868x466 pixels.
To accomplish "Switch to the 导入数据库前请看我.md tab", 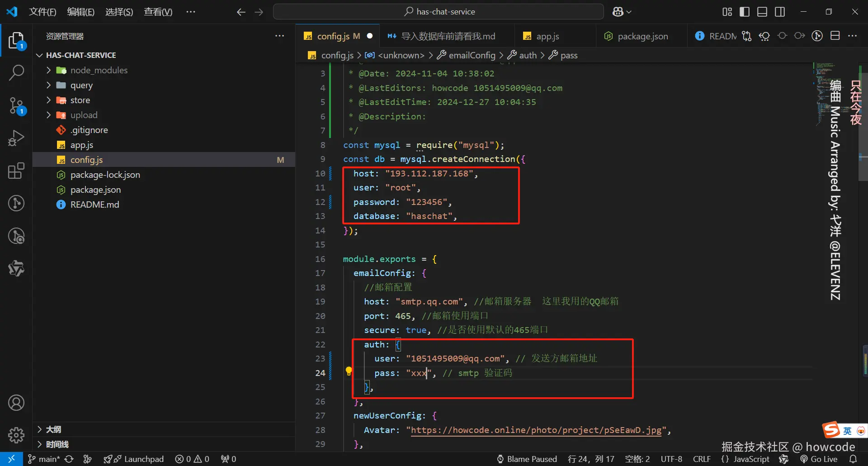I will [x=447, y=36].
